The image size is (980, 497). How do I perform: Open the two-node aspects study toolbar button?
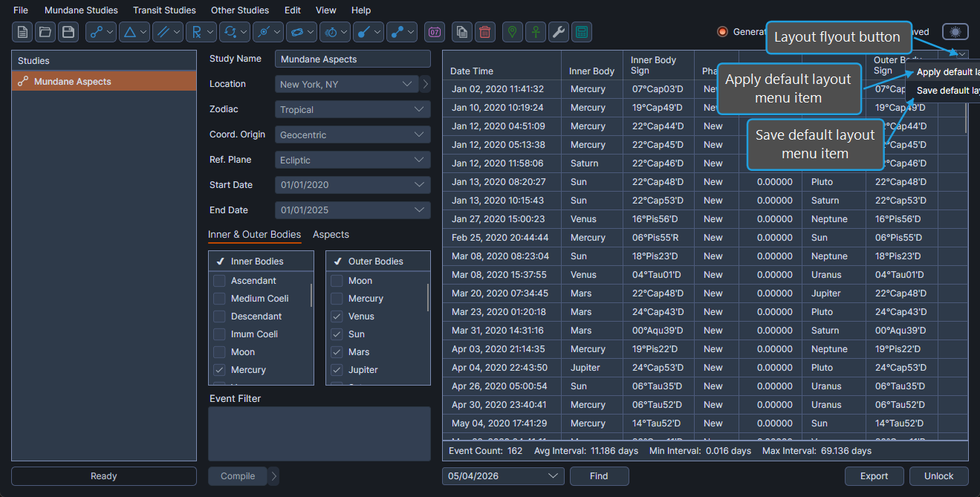click(101, 32)
